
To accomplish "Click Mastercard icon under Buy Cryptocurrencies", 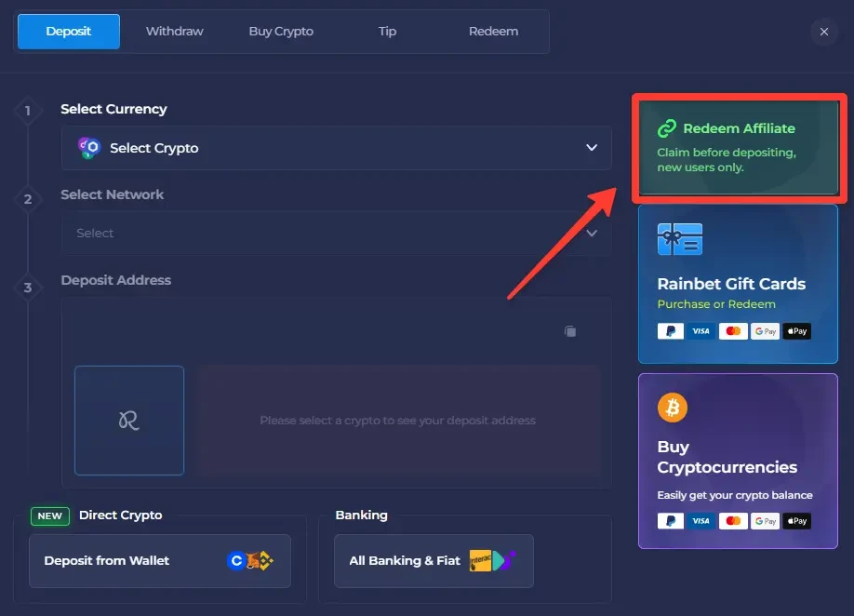I will [x=733, y=521].
